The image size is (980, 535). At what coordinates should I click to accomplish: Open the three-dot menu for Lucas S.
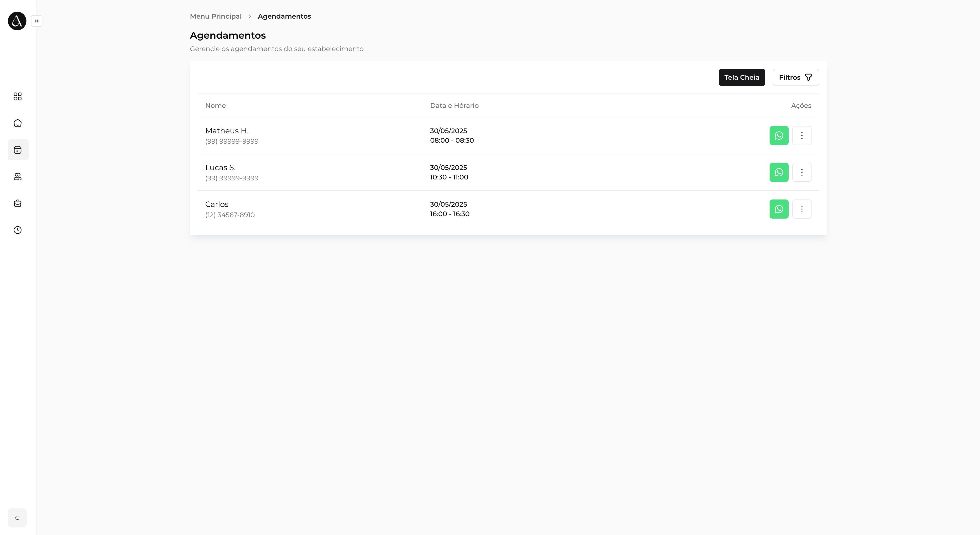pos(801,172)
